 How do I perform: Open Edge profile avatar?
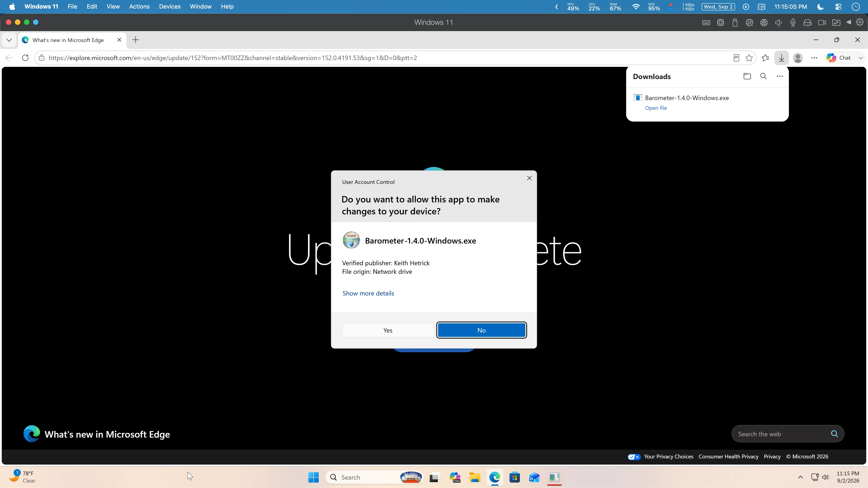797,58
